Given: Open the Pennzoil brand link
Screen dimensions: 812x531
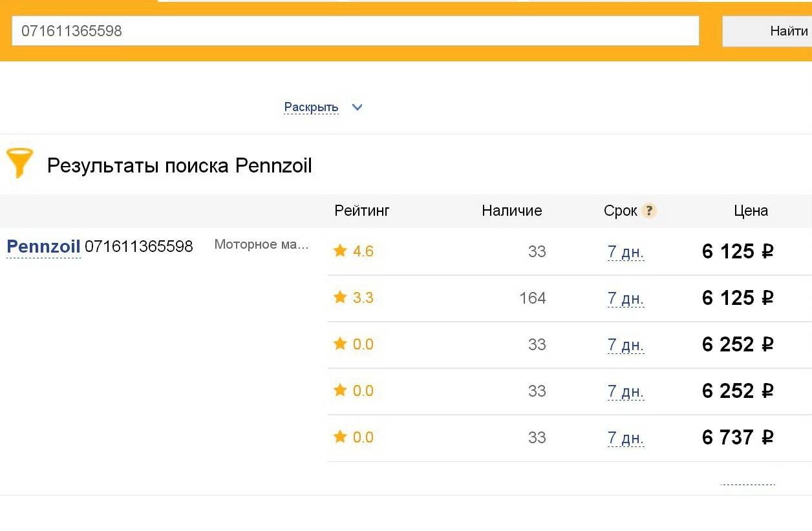Looking at the screenshot, I should pos(43,246).
